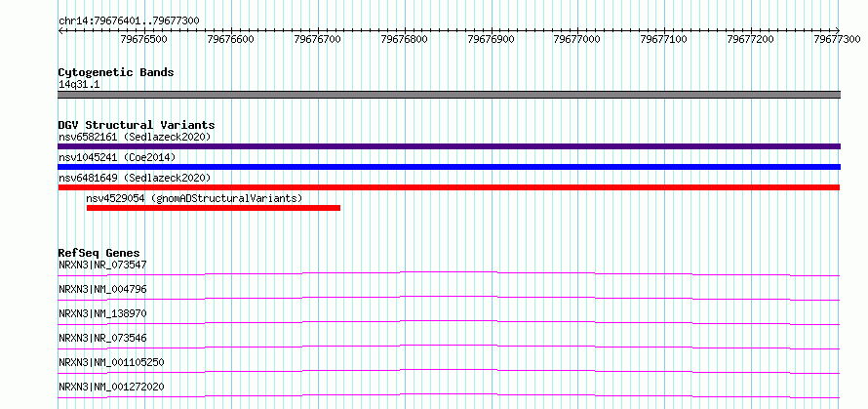Select the DGV Structural Variants track title

(x=137, y=125)
